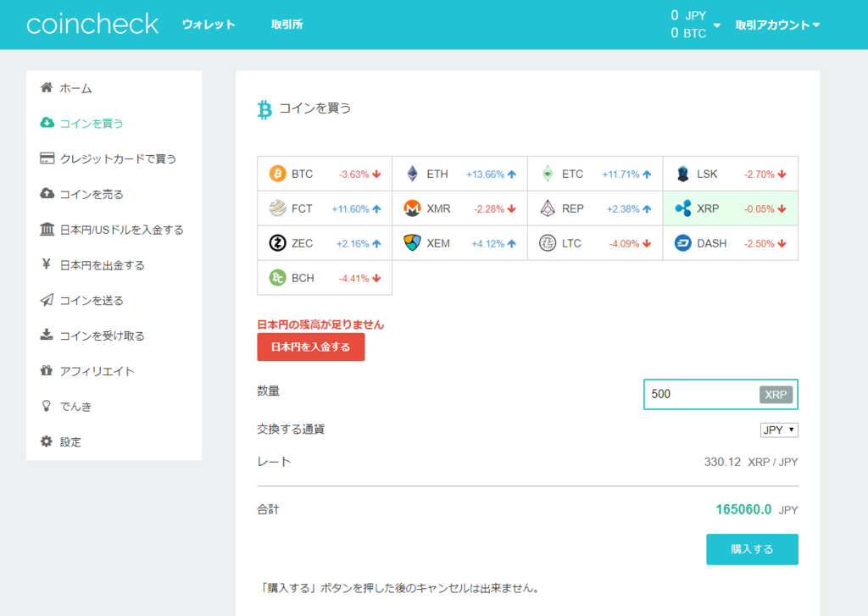Click the Bitcoin Cash BCH coin icon
The image size is (868, 616).
pos(277,277)
